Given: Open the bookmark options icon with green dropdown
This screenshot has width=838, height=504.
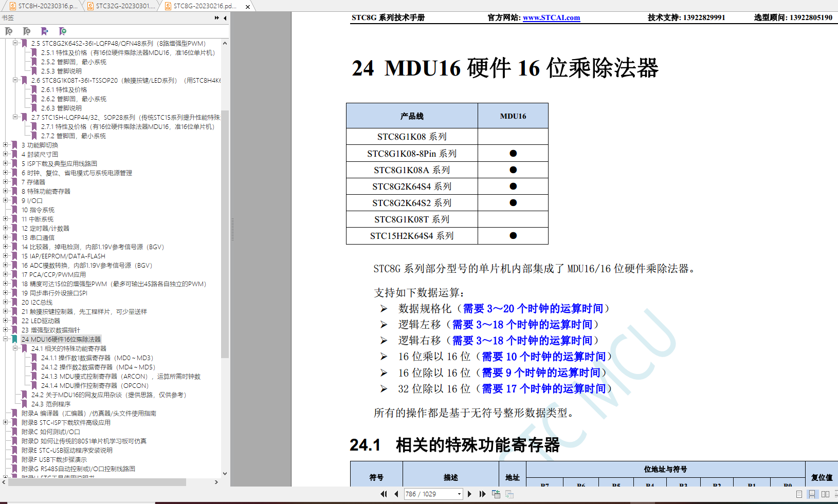Looking at the screenshot, I should point(62,31).
